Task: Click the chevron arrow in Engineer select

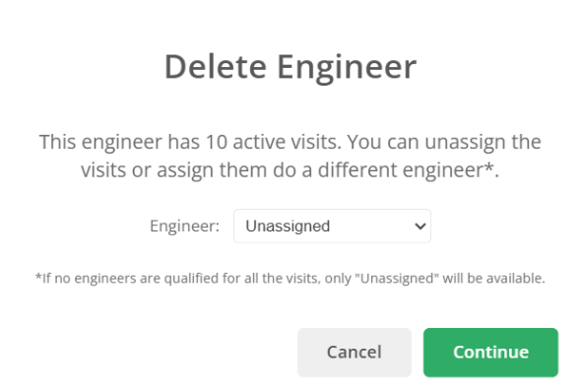Action: 420,226
